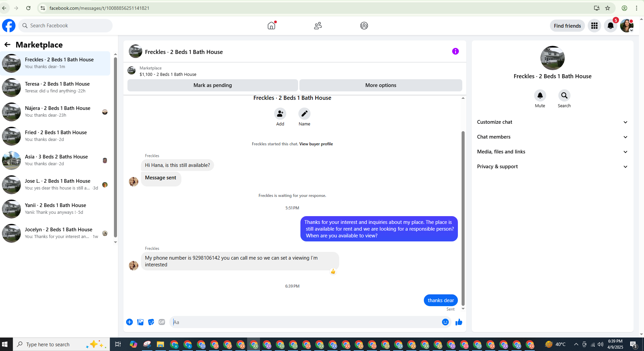Open the weather widget showing 40°C

[x=555, y=344]
